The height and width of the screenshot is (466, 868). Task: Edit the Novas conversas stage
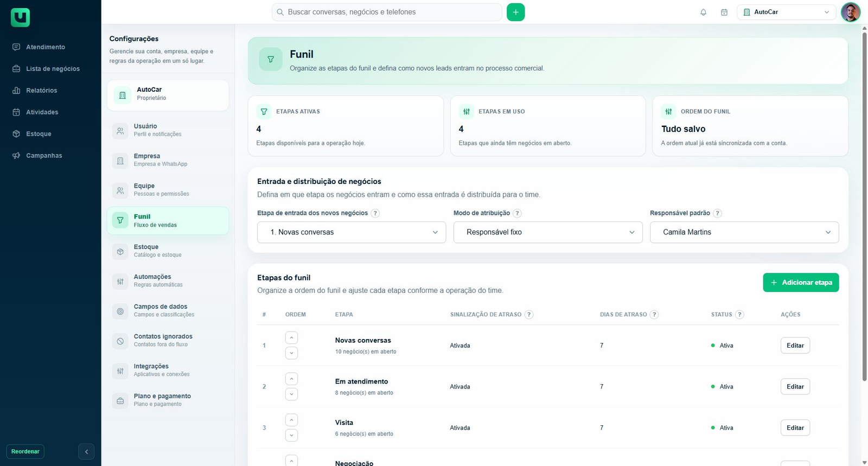(x=795, y=346)
